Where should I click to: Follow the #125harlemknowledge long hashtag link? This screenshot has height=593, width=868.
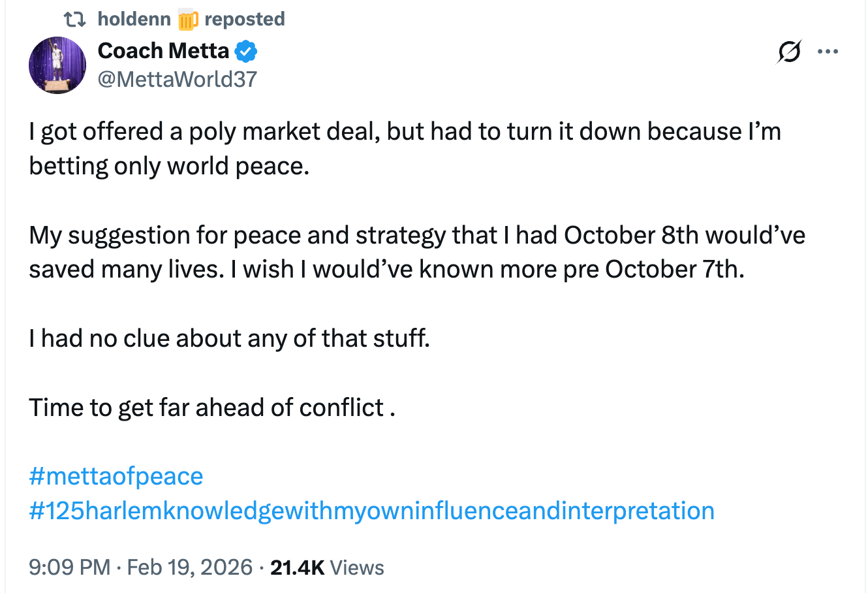(371, 510)
